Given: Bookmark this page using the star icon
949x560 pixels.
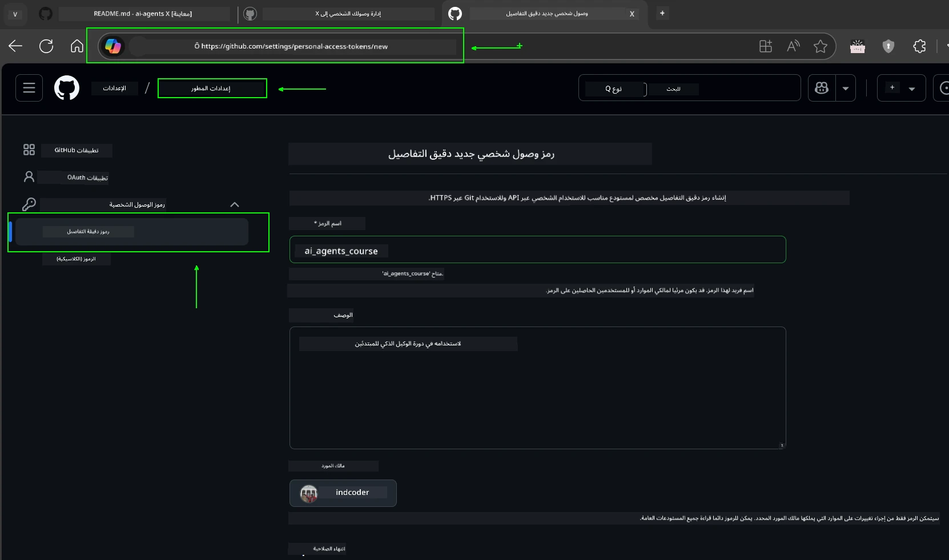Looking at the screenshot, I should click(821, 46).
